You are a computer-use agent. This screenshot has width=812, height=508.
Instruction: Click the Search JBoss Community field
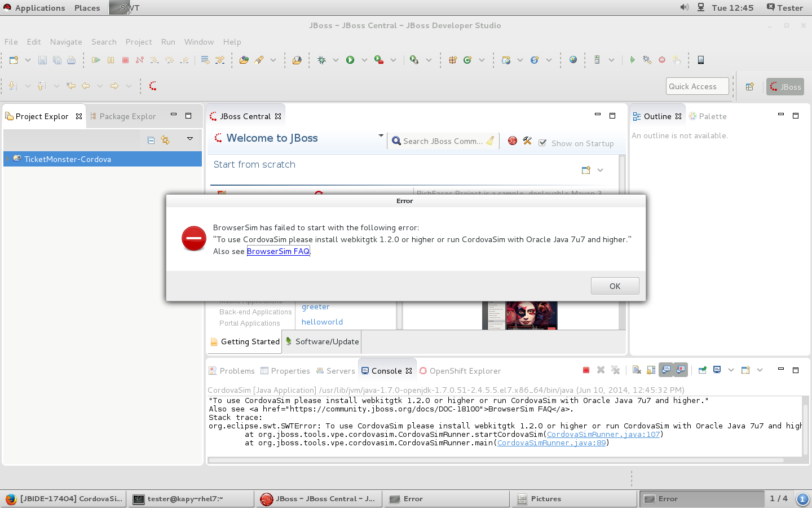coord(443,141)
